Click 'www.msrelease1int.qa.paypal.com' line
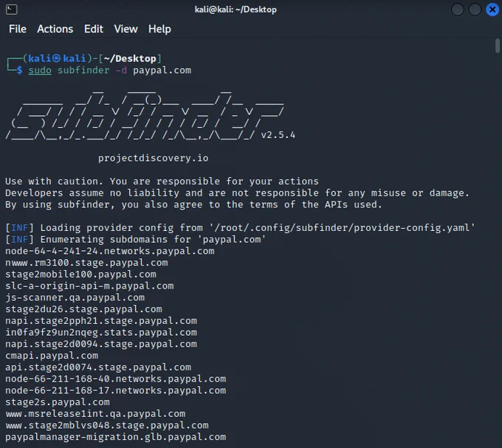The height and width of the screenshot is (448, 502). pos(95,414)
